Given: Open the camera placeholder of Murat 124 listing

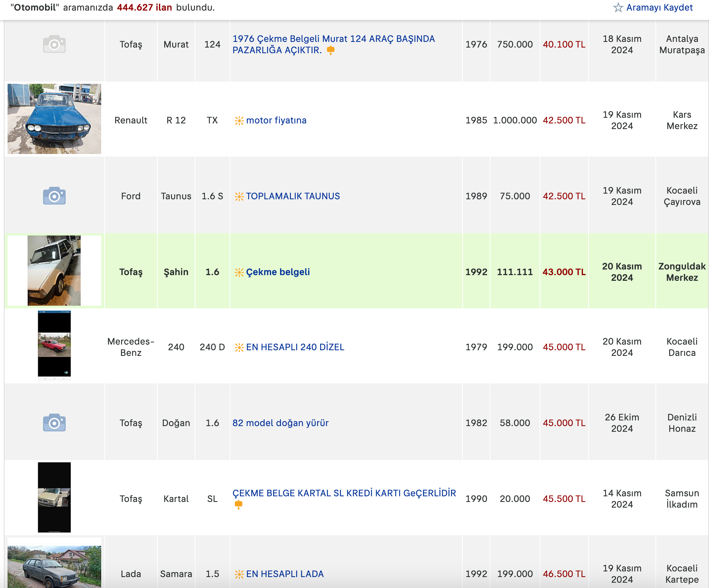Looking at the screenshot, I should 54,44.
